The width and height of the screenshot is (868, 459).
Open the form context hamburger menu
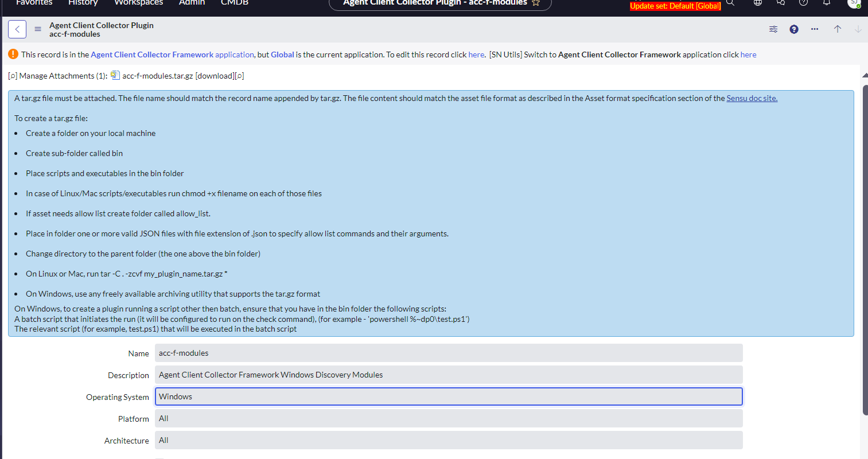tap(38, 29)
